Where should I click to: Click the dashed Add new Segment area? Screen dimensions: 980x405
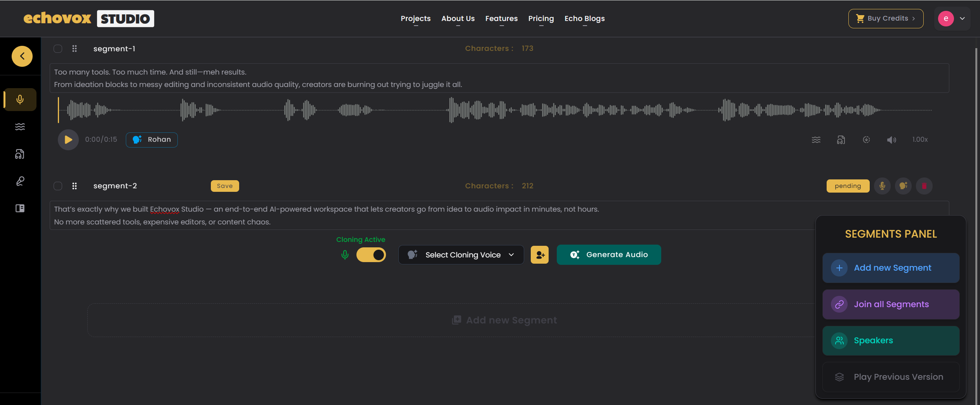tap(505, 320)
